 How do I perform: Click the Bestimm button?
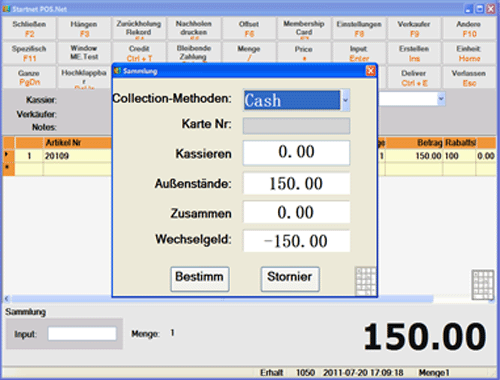[200, 279]
